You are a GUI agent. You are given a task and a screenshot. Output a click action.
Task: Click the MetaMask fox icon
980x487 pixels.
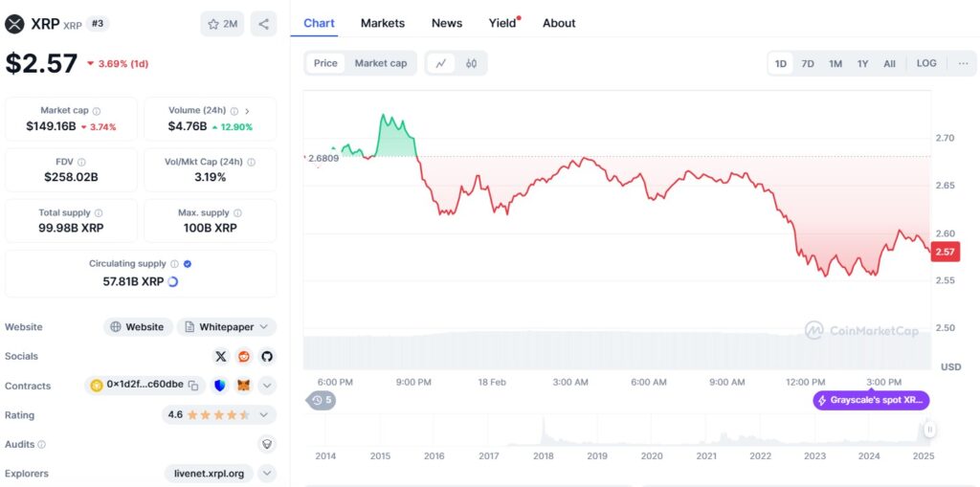tap(244, 386)
